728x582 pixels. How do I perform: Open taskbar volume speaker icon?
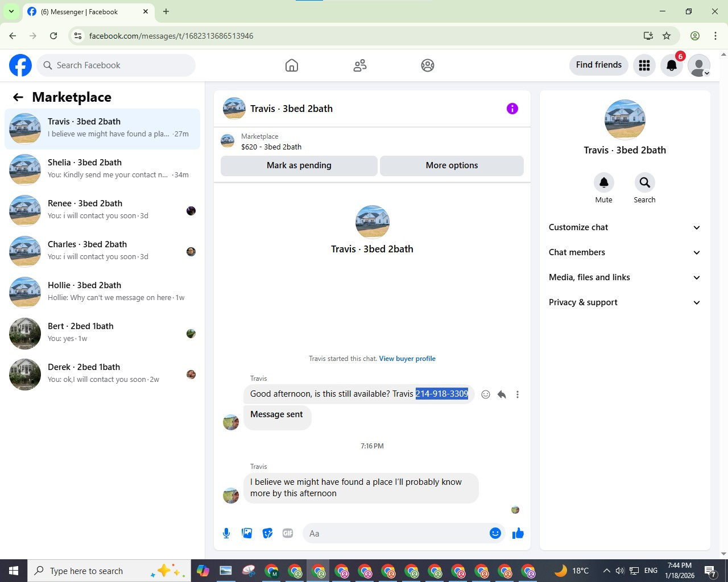pos(620,571)
